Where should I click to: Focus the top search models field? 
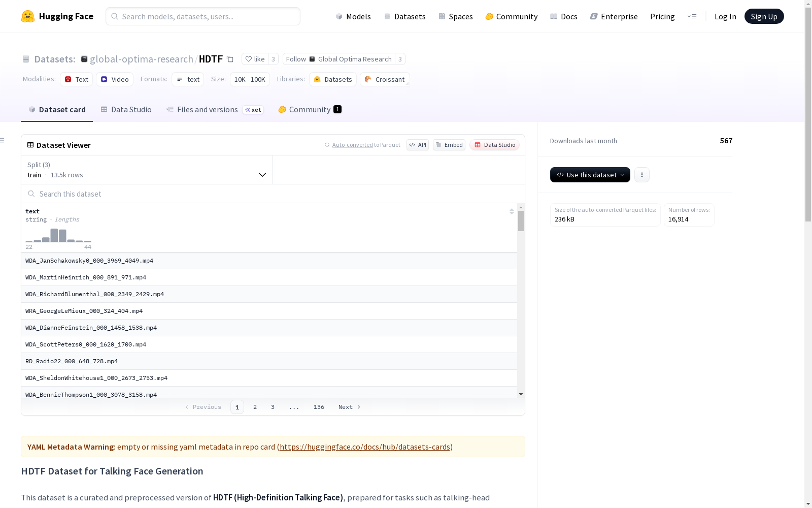point(203,16)
